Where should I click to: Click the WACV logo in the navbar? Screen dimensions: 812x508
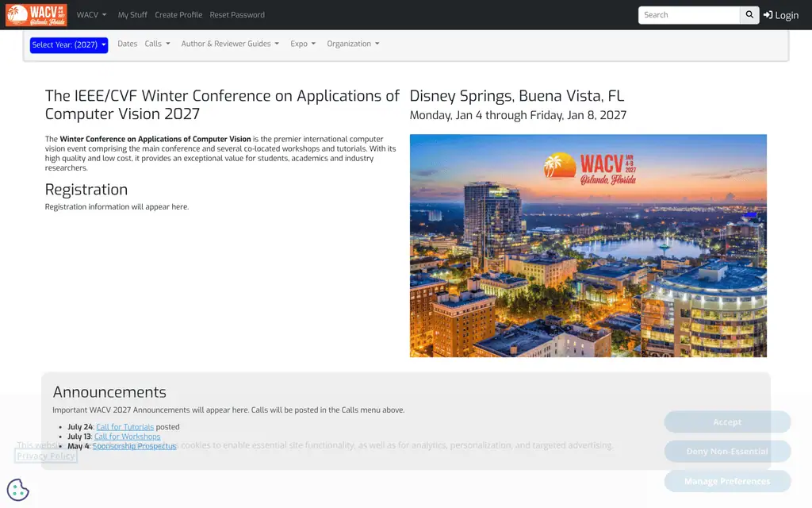pos(36,15)
